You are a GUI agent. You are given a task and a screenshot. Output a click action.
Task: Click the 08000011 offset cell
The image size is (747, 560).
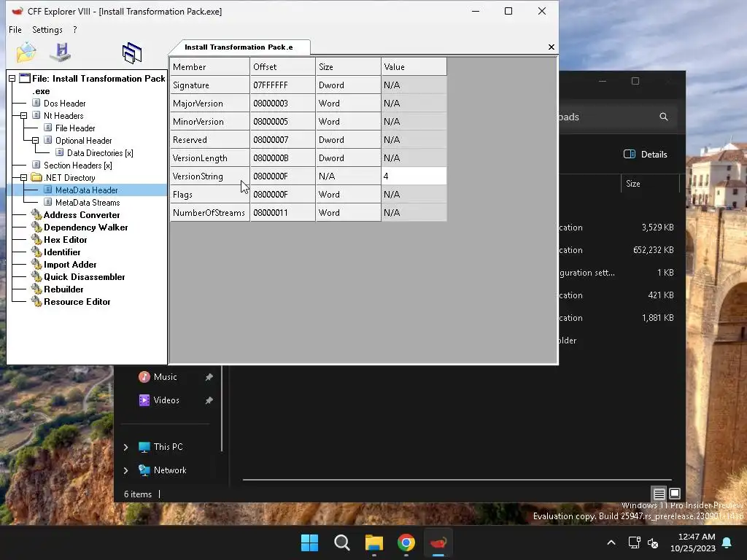coord(282,213)
